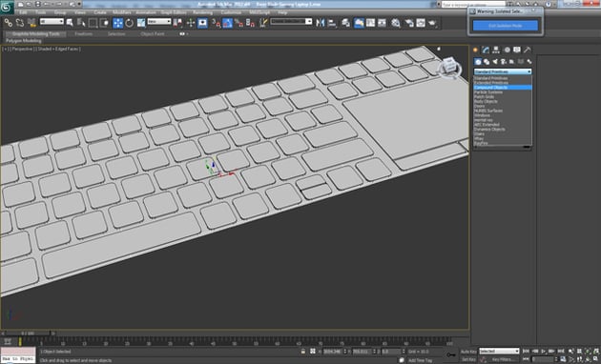Select the Select and Link tool
This screenshot has height=364, width=601.
tap(8, 23)
